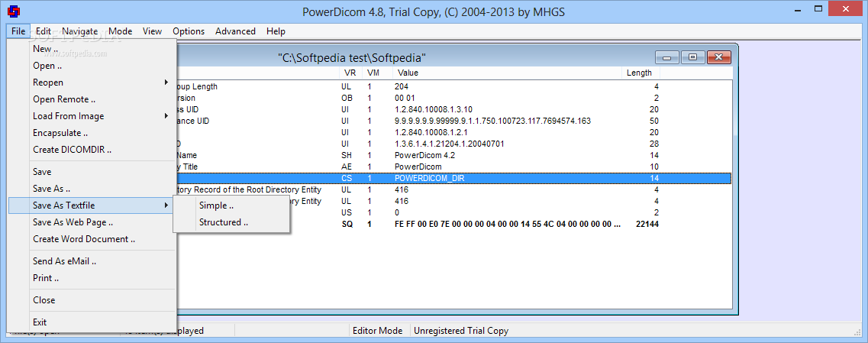Viewport: 868px width, 343px height.
Task: Click Editor Mode in status bar
Action: 379,331
